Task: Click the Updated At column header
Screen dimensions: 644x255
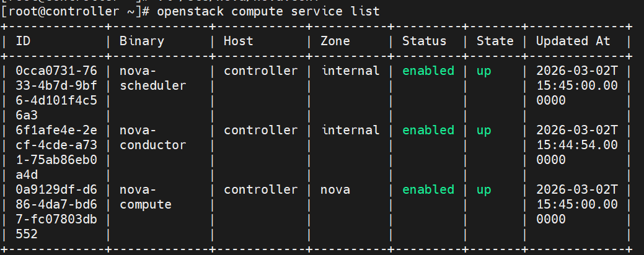Action: click(x=573, y=41)
